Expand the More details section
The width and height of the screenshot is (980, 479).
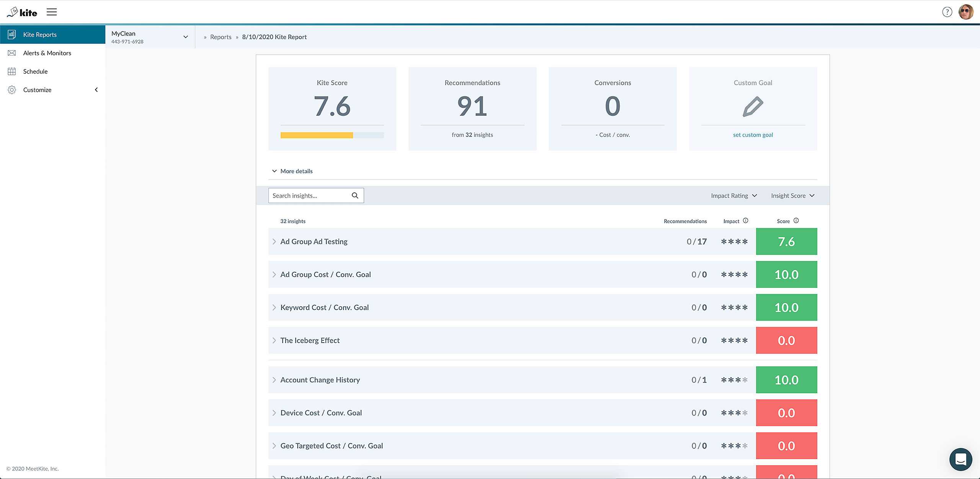point(291,171)
